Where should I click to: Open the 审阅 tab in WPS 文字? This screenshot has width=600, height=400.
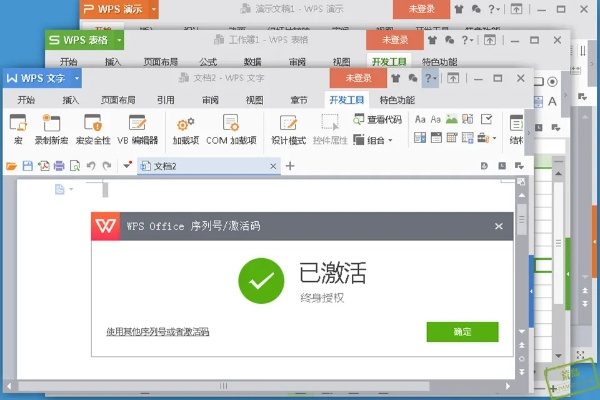click(210, 100)
